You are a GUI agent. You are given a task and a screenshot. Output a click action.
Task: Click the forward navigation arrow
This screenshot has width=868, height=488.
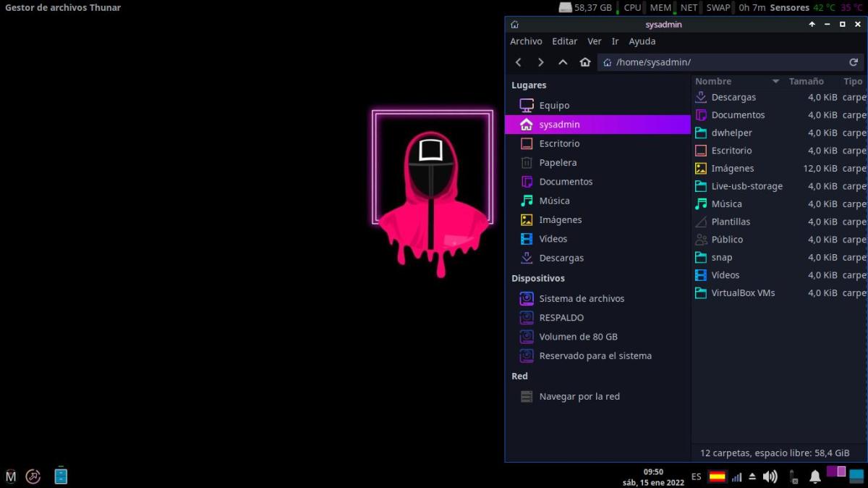pyautogui.click(x=540, y=62)
